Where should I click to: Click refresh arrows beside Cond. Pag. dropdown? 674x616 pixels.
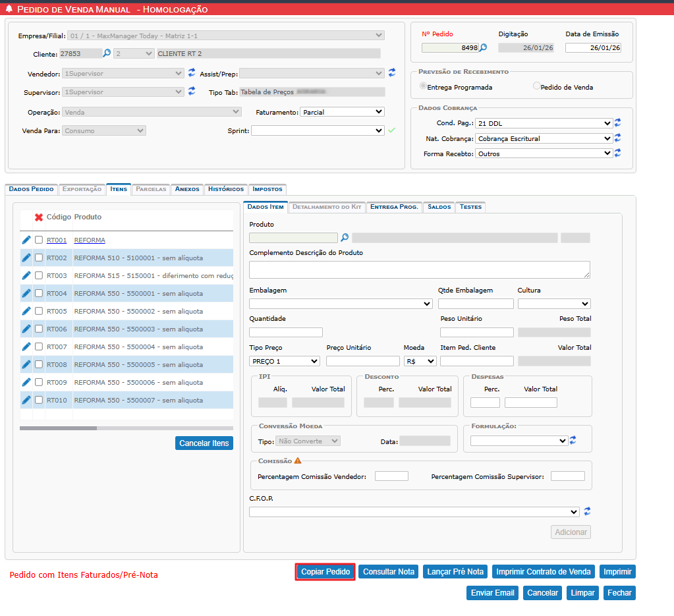click(x=618, y=123)
